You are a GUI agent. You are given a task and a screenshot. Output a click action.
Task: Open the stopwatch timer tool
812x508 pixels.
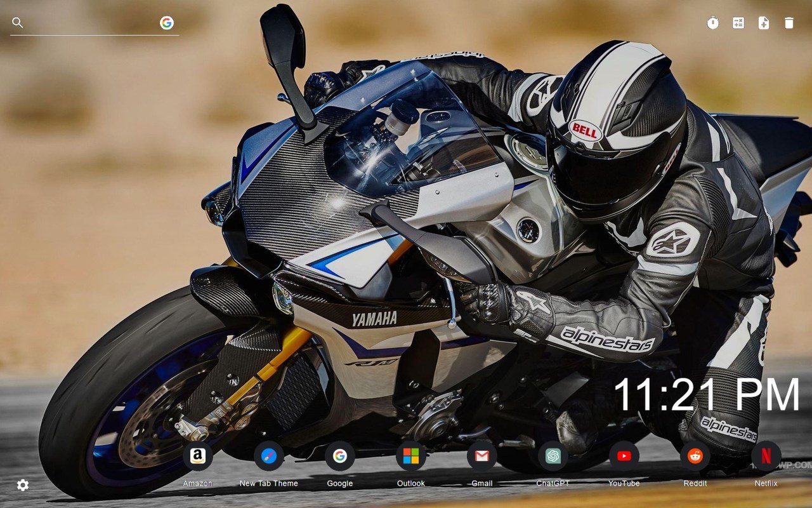[713, 23]
